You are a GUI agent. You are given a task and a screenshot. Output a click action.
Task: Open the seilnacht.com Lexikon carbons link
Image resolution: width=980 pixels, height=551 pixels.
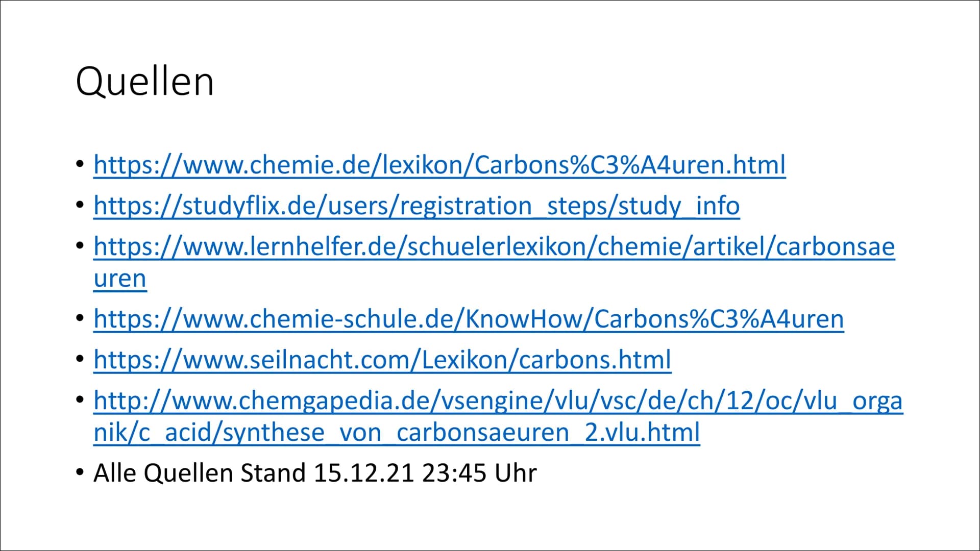click(382, 360)
